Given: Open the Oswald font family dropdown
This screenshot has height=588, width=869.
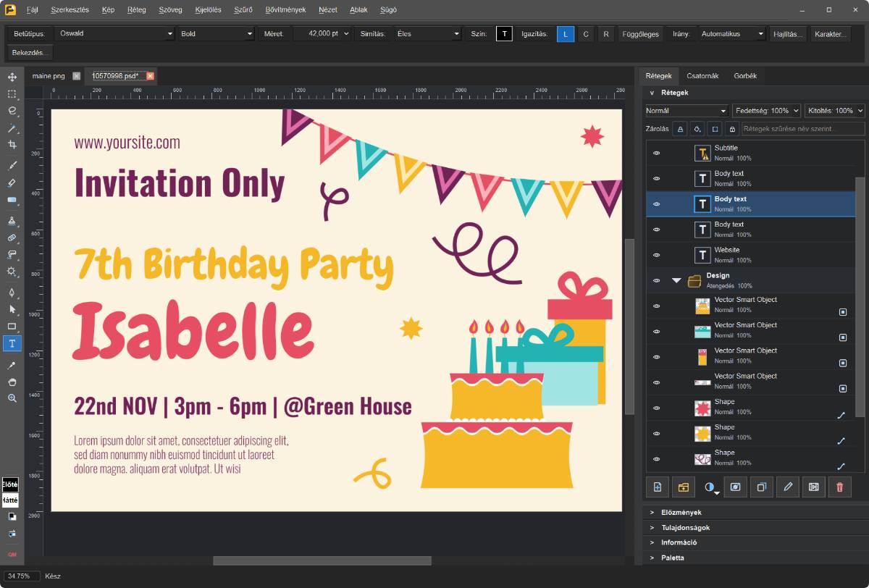Looking at the screenshot, I should coord(116,34).
